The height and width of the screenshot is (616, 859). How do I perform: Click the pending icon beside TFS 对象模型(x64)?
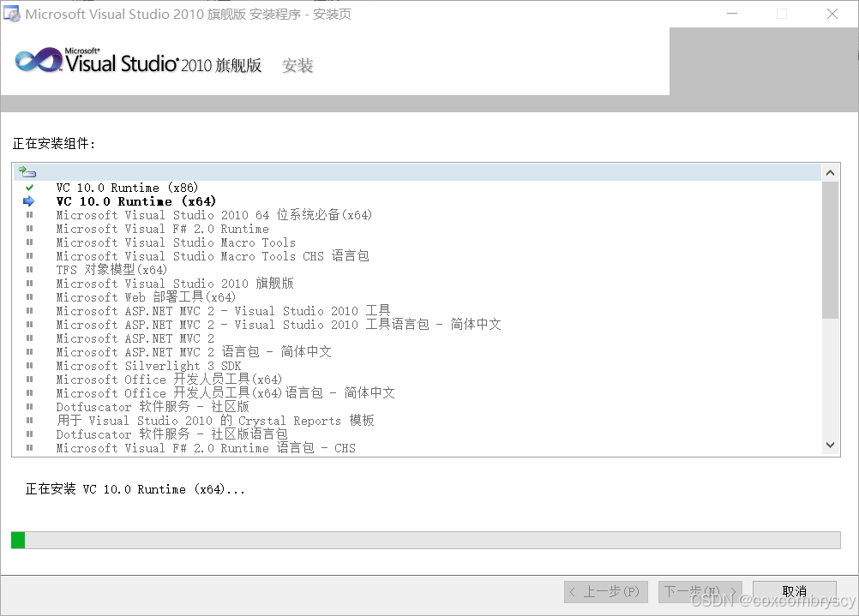30,270
